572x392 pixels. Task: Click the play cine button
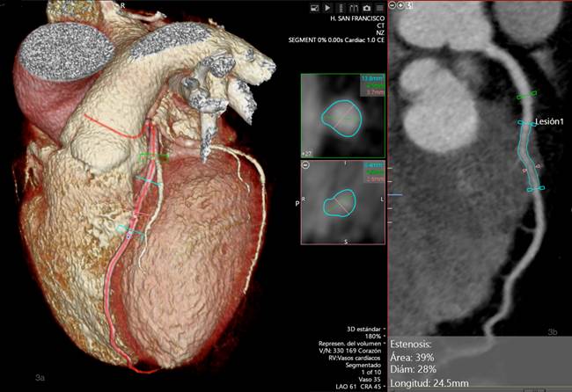(327, 8)
